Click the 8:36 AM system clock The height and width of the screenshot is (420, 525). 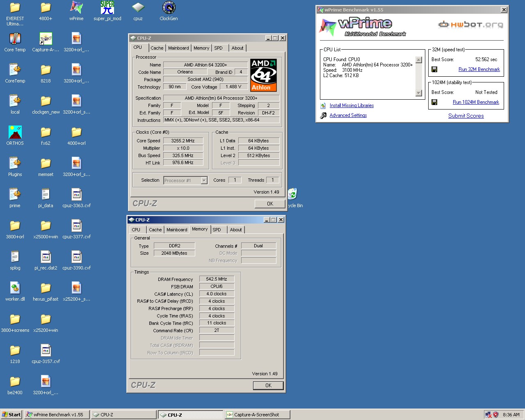[x=511, y=415]
